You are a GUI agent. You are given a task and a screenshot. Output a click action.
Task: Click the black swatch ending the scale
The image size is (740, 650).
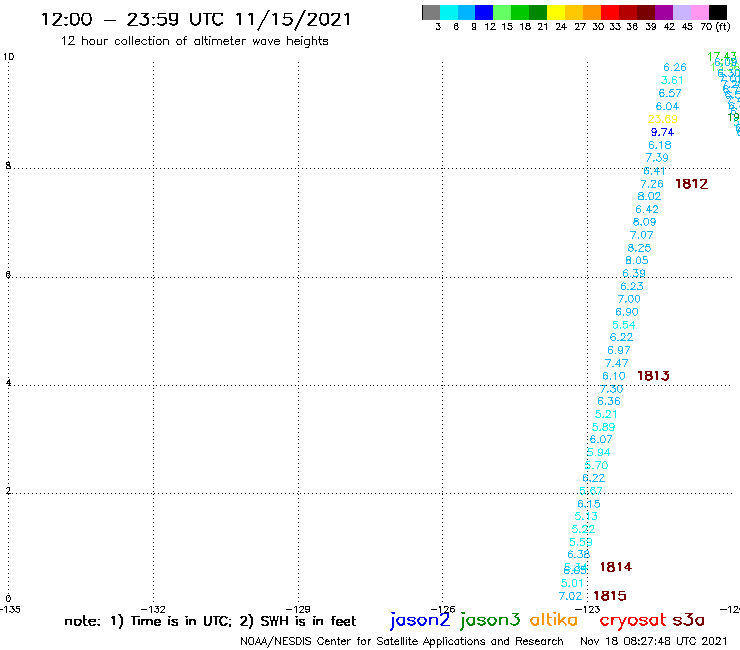click(x=718, y=12)
